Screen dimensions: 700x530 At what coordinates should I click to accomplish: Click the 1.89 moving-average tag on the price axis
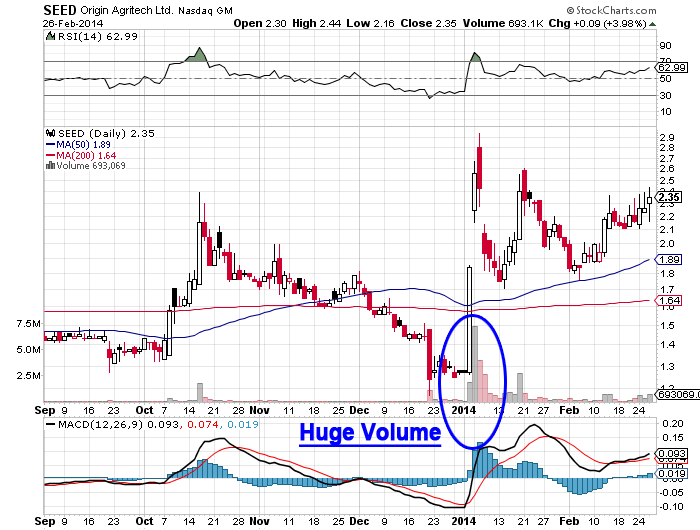pyautogui.click(x=669, y=259)
